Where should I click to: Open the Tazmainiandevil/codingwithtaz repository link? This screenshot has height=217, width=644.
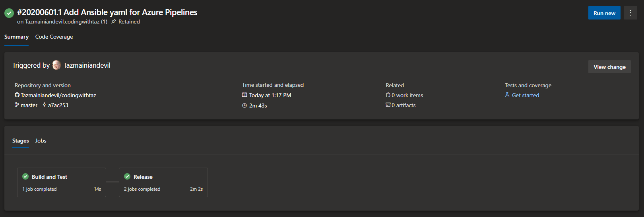(x=58, y=95)
